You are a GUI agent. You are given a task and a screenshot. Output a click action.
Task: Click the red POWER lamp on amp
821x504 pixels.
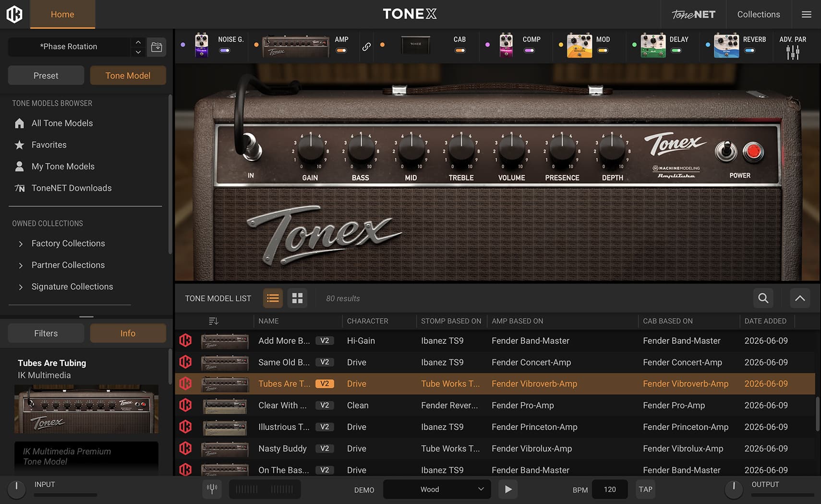coord(753,152)
